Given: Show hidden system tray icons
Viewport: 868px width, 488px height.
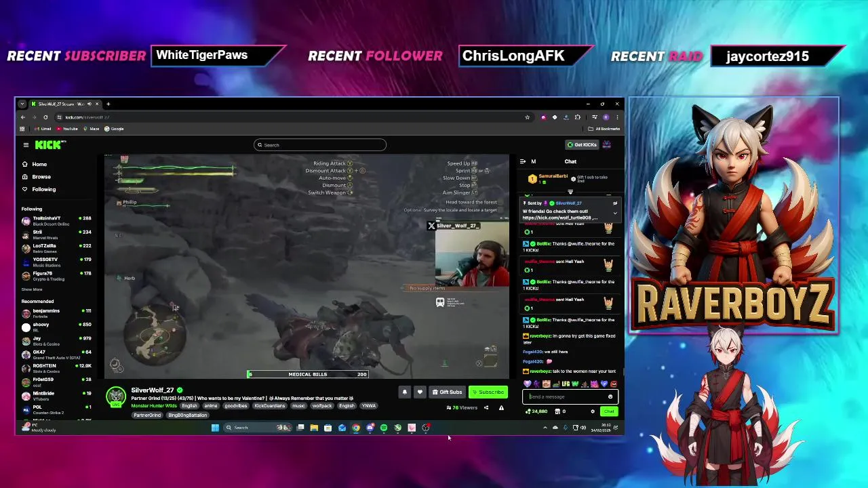Looking at the screenshot, I should [x=545, y=428].
